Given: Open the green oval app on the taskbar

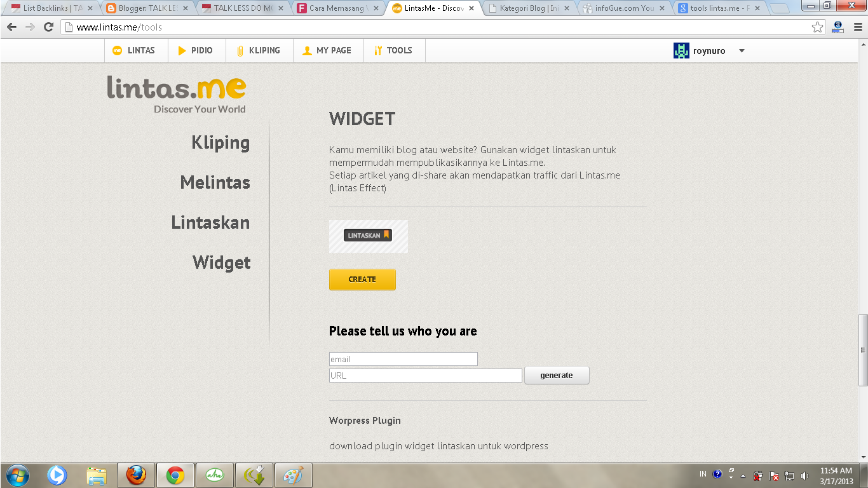Looking at the screenshot, I should pyautogui.click(x=215, y=475).
